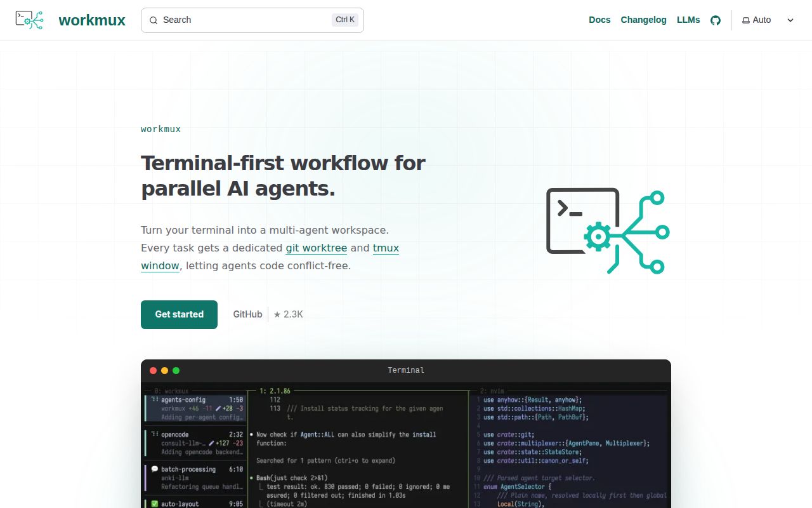Click the pencil icon in agents-config row

tap(218, 408)
